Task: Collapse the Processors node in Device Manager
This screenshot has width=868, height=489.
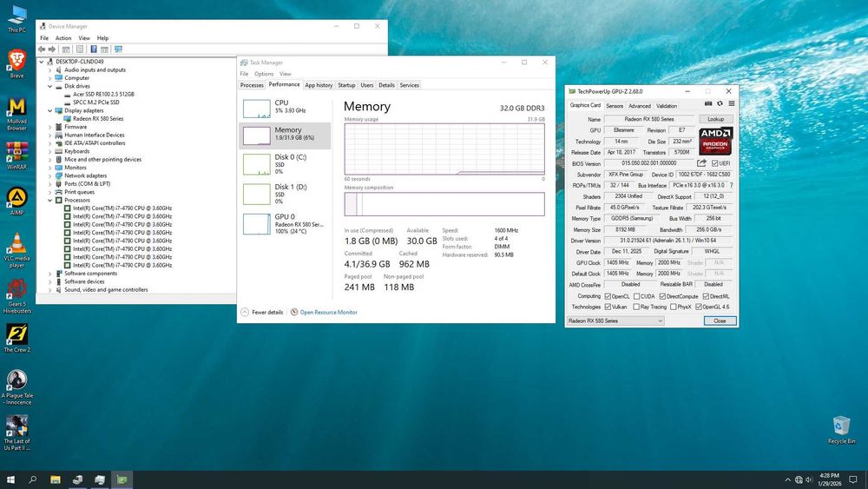Action: (x=49, y=201)
